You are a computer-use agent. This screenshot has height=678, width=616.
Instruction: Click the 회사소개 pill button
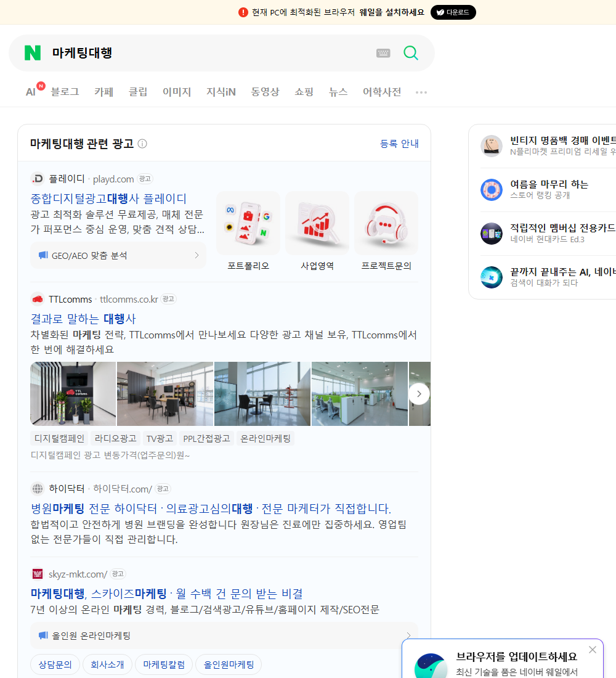click(x=107, y=664)
